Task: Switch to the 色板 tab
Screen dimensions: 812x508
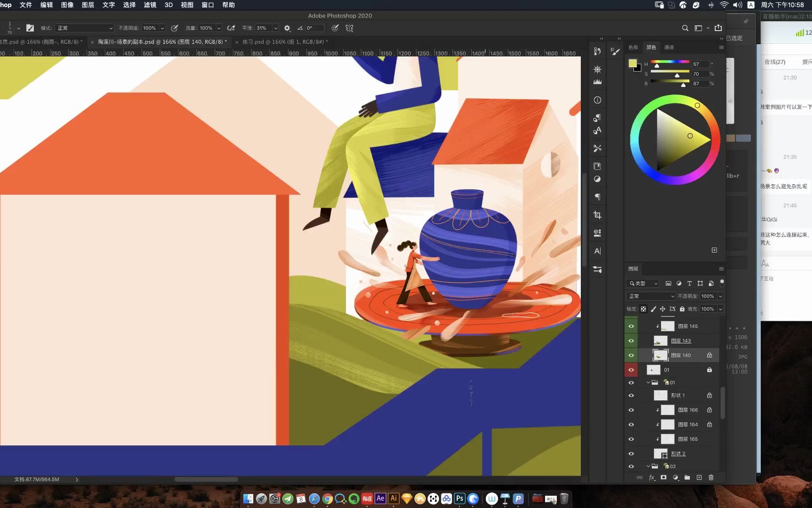Action: [x=633, y=48]
